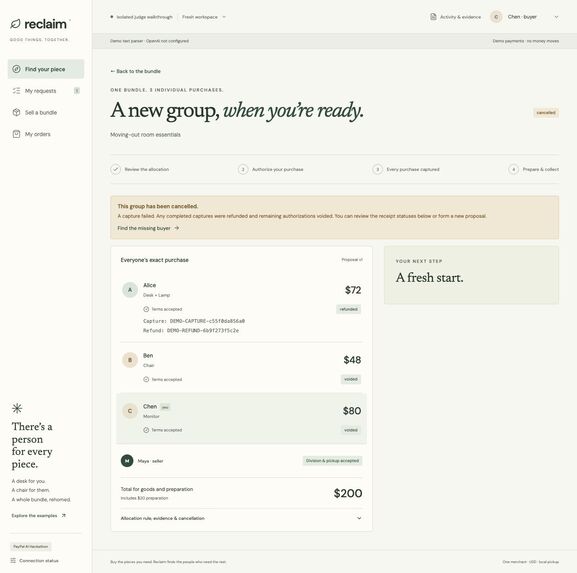Viewport: 577px width, 573px height.
Task: Click the box icon beside Sell a bundle
Action: tap(16, 112)
